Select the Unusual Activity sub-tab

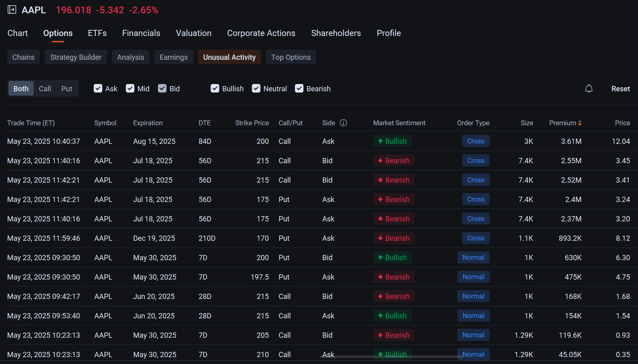click(x=230, y=57)
